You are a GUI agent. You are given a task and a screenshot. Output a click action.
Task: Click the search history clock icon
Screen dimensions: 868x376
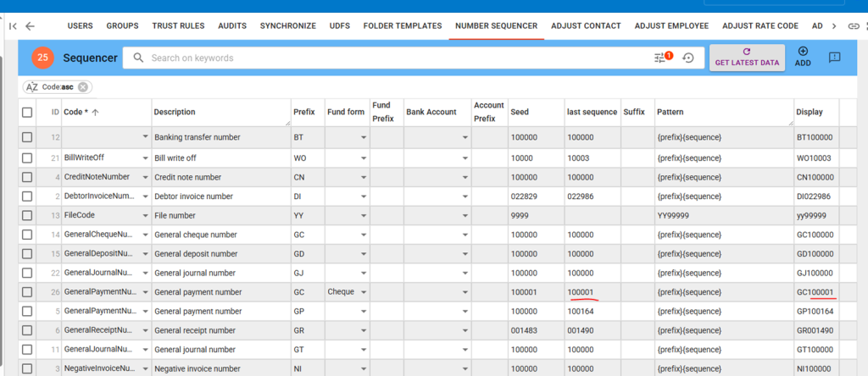pyautogui.click(x=688, y=58)
